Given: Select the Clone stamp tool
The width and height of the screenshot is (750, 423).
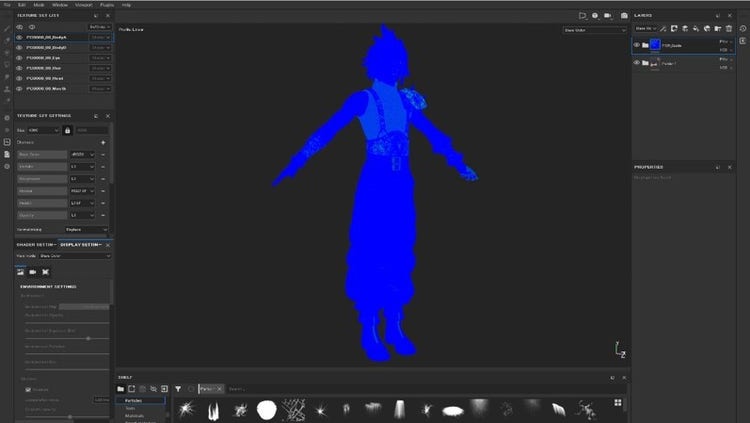Looking at the screenshot, I should point(7,89).
